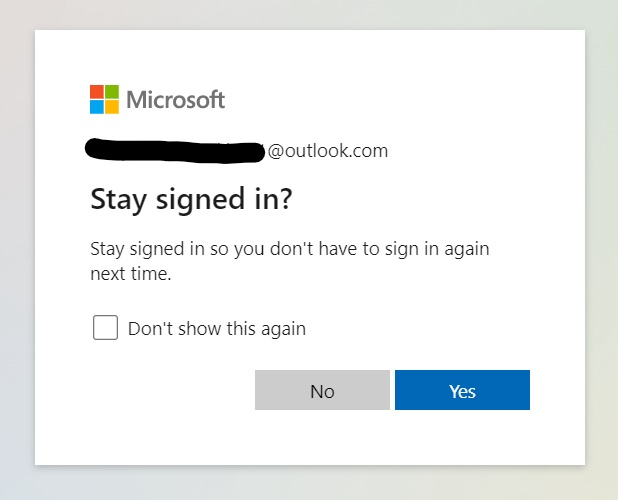Click the Microsoft wordmark text

175,100
